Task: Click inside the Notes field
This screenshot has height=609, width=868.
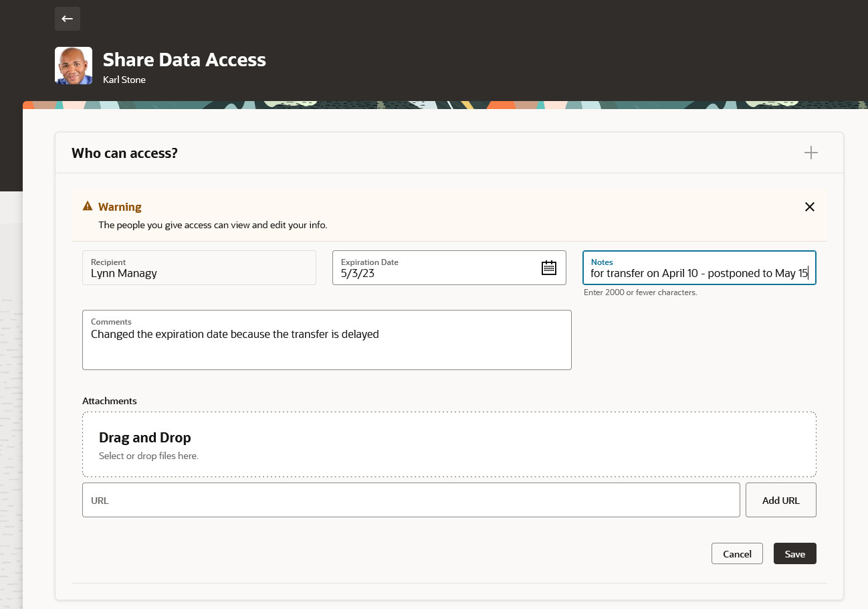Action: point(699,273)
